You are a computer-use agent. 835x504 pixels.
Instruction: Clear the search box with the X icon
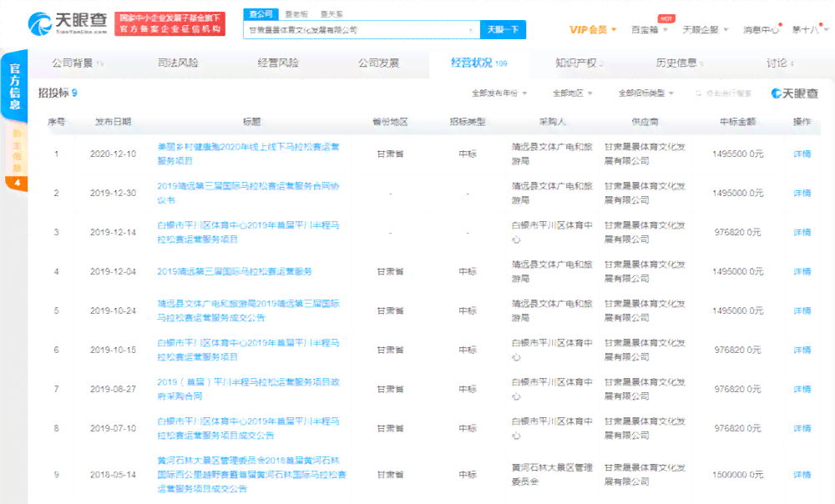(471, 30)
